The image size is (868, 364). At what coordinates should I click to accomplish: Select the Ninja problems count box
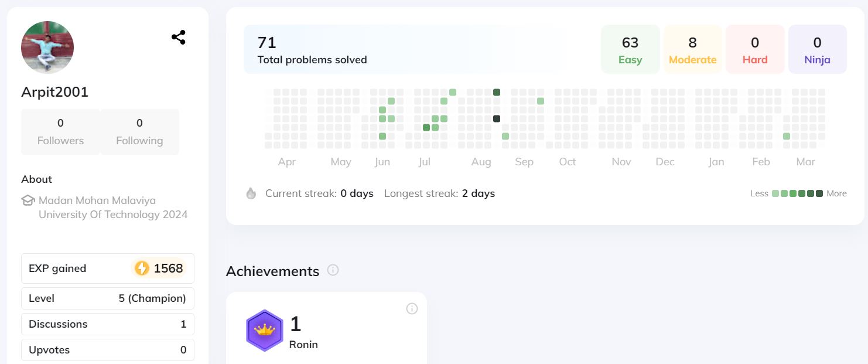[817, 49]
